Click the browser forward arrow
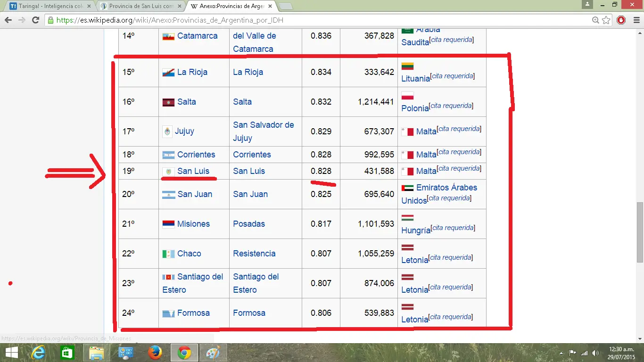 pos(22,20)
